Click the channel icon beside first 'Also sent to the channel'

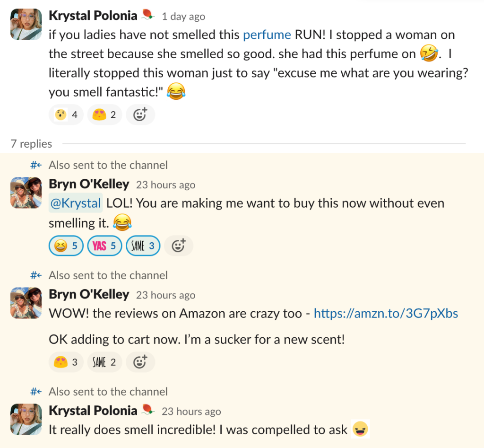tap(35, 165)
